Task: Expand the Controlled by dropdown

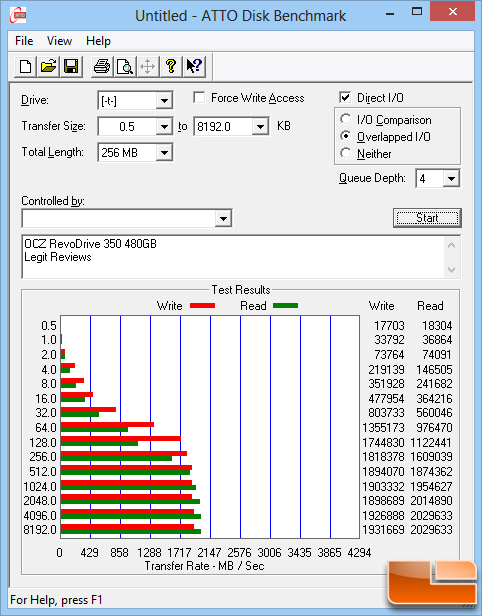Action: click(x=223, y=218)
